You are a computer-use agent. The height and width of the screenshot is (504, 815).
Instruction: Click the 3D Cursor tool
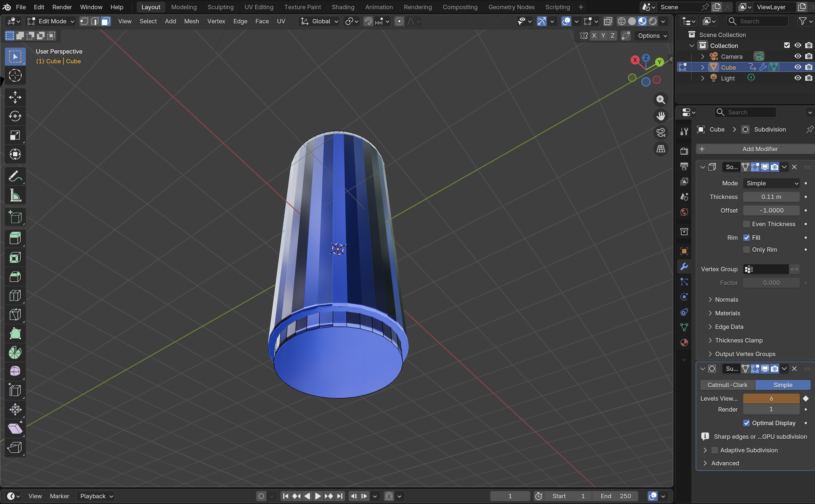[x=15, y=76]
